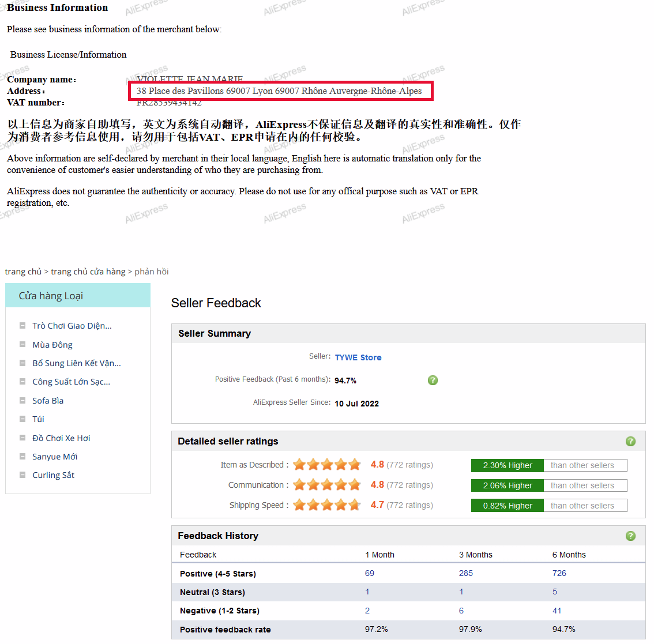Go to trang chủ cửa hàng breadcrumb
654x644 pixels.
(x=88, y=272)
